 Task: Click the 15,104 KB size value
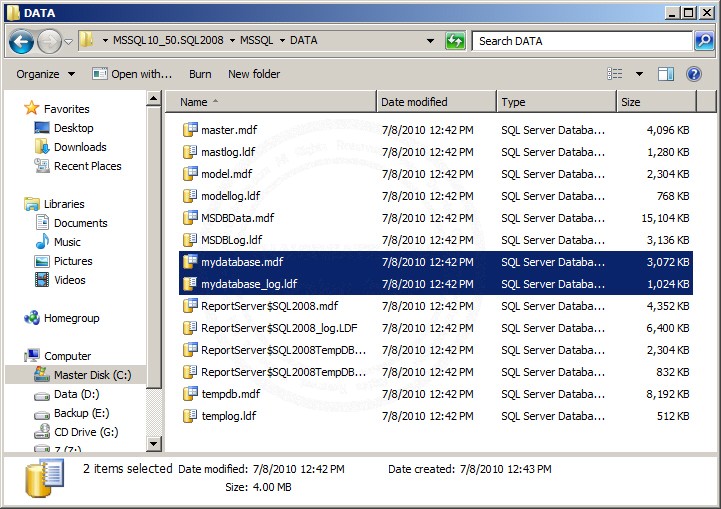[x=665, y=218]
